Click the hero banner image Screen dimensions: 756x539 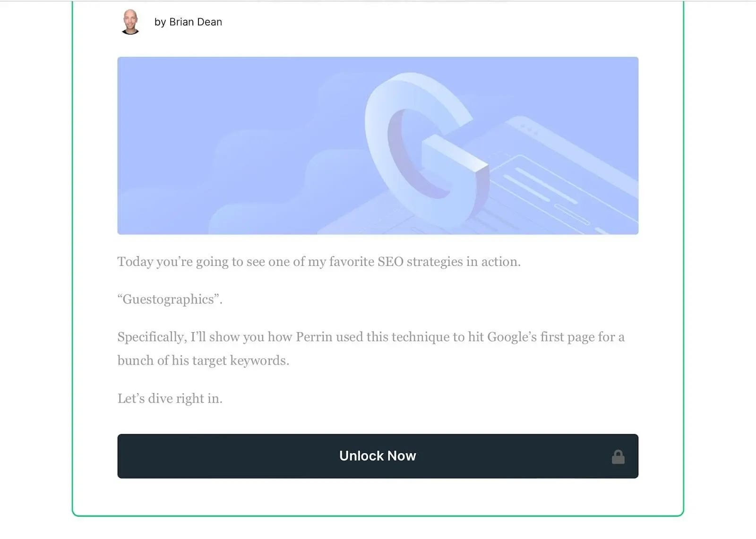coord(378,145)
